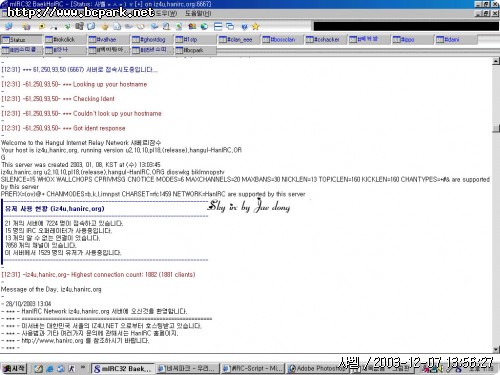Screen dimensions: 500x375
Task: Switch to the #dani channel tab
Action: (456, 40)
